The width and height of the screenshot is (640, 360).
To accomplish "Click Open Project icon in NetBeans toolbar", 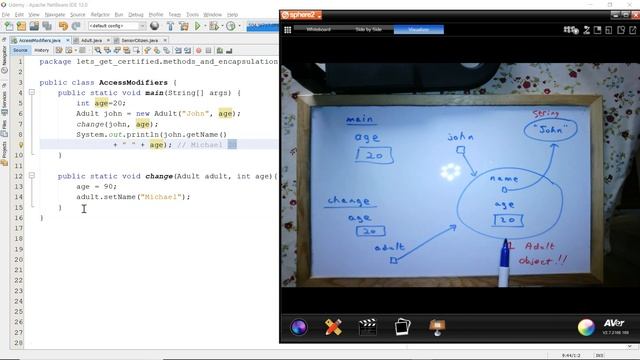I will click(x=34, y=26).
